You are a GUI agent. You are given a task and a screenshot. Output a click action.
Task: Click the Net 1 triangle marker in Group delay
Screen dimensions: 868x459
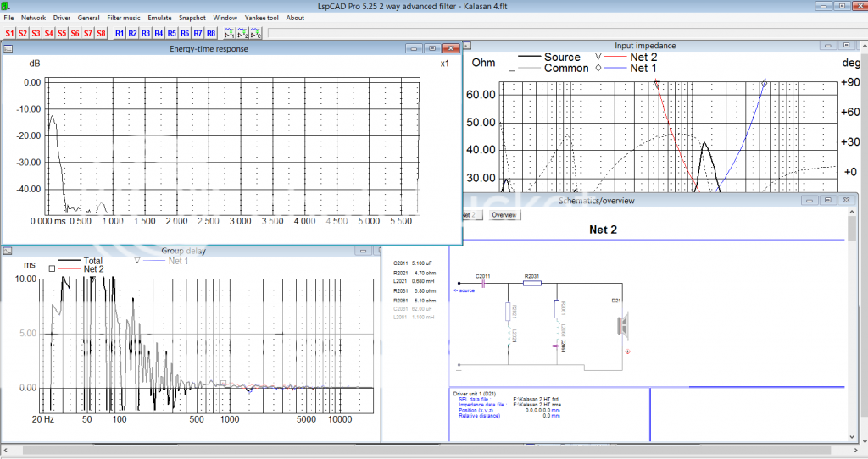137,261
